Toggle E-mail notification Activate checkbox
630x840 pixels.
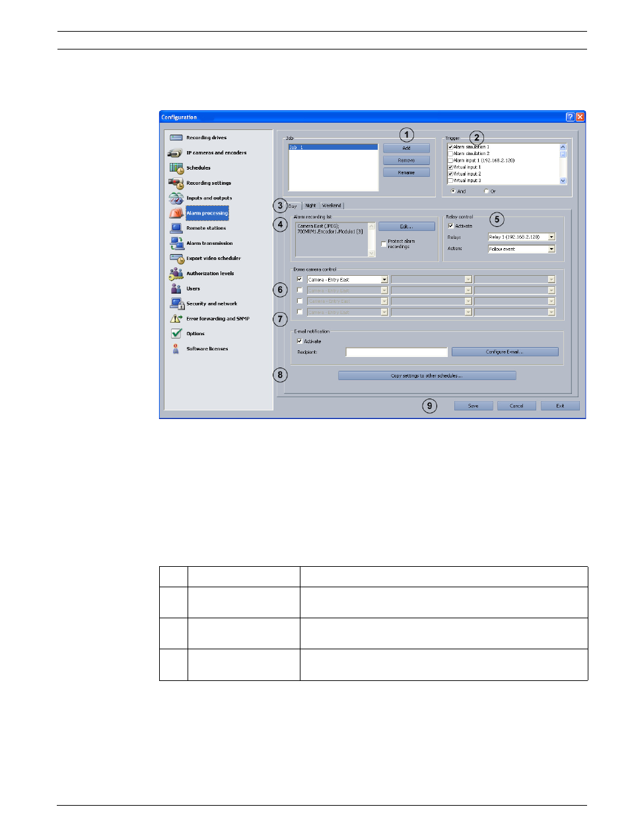[300, 342]
